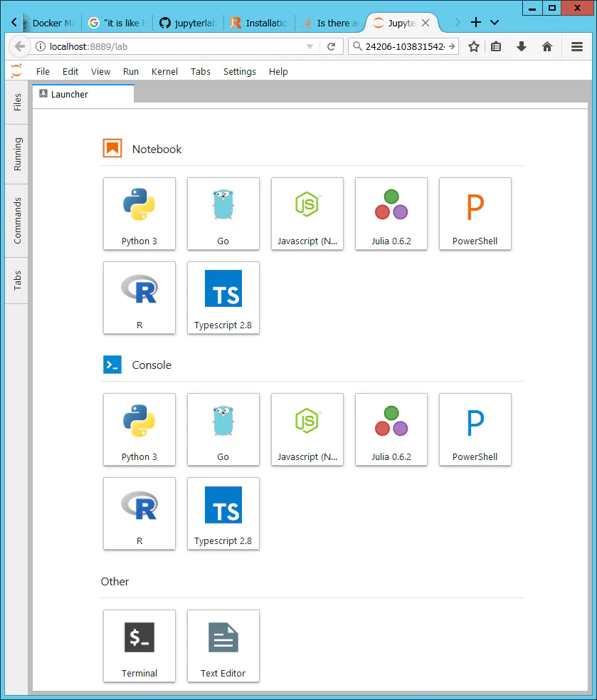Open a Python 3 console
597x700 pixels.
pos(139,429)
